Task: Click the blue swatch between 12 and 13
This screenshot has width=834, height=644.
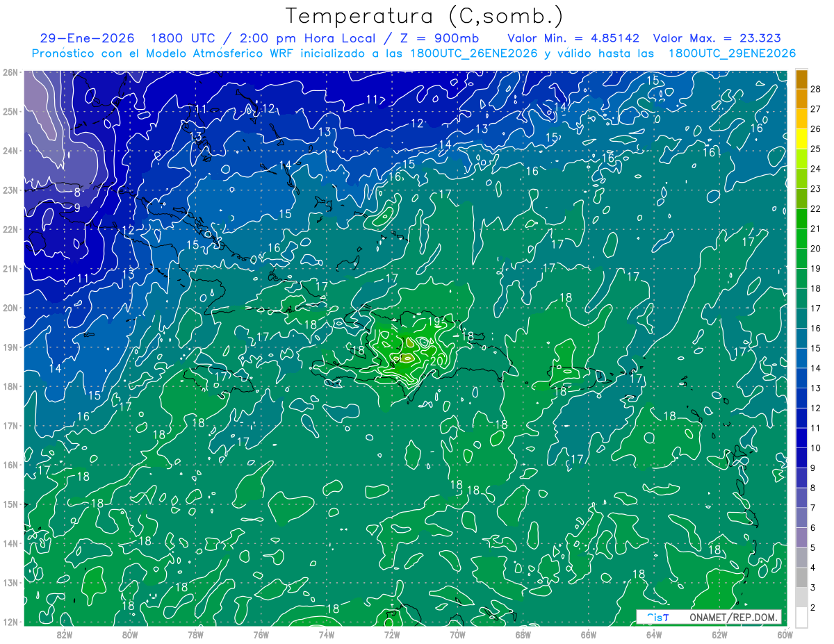Action: pyautogui.click(x=801, y=398)
